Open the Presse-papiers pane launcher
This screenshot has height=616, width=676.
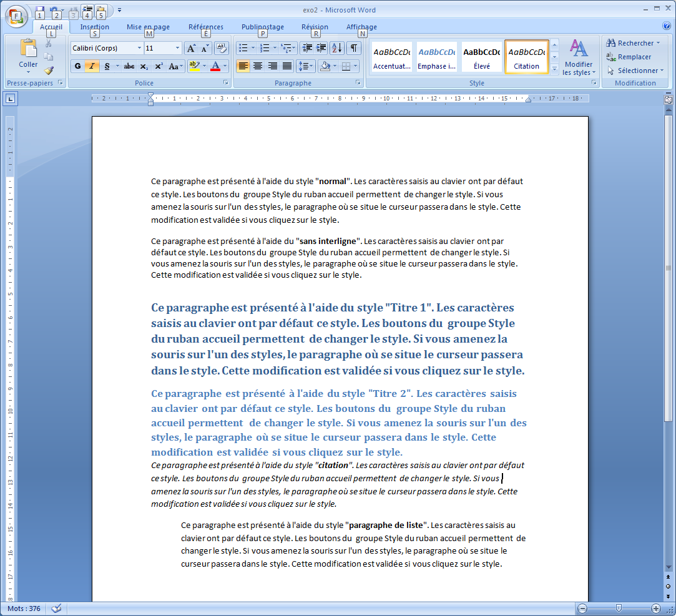pyautogui.click(x=61, y=82)
